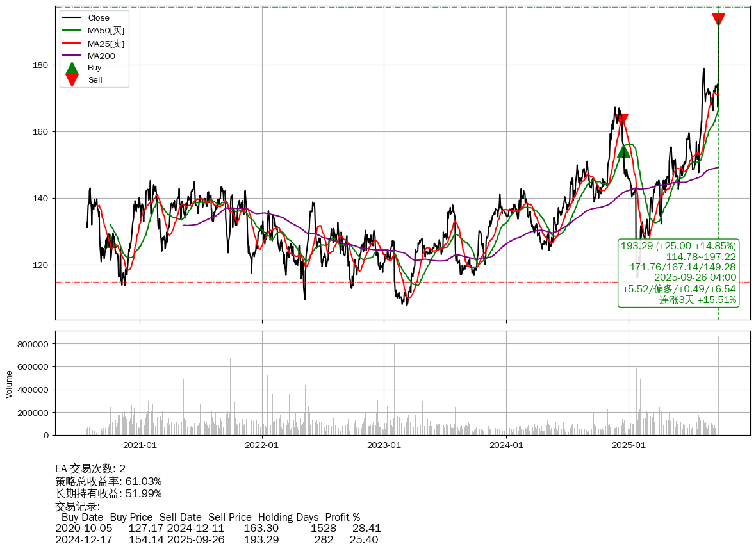Click the 连涨3天 +15.51% text in the info box
Image resolution: width=756 pixels, height=551 pixels.
click(697, 300)
